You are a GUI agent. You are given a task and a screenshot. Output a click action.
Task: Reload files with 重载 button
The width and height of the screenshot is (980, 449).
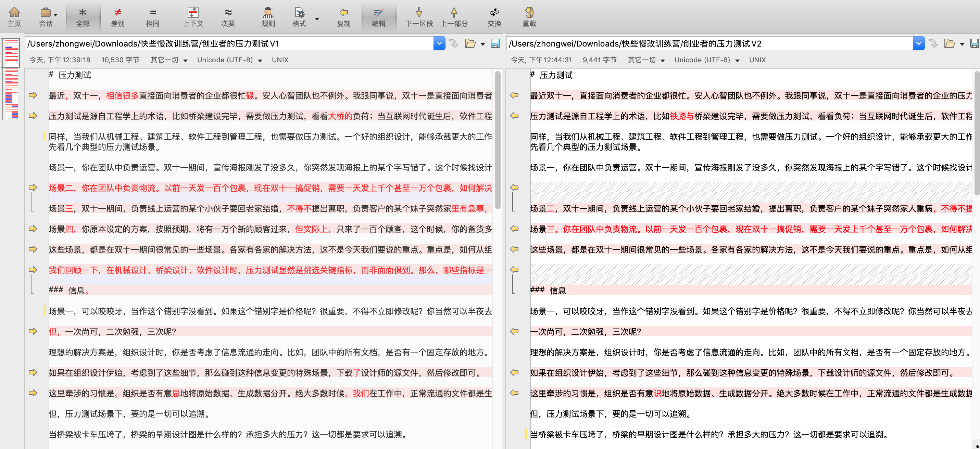click(x=529, y=17)
